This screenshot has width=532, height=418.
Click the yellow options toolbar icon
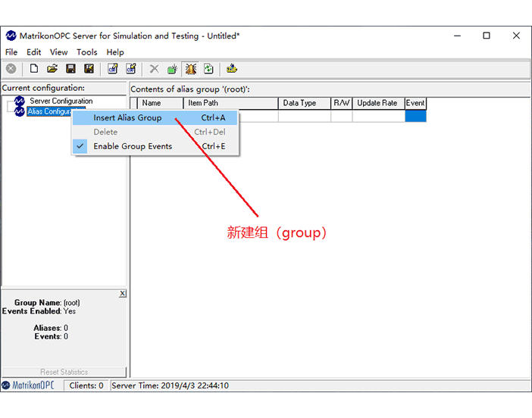point(232,69)
